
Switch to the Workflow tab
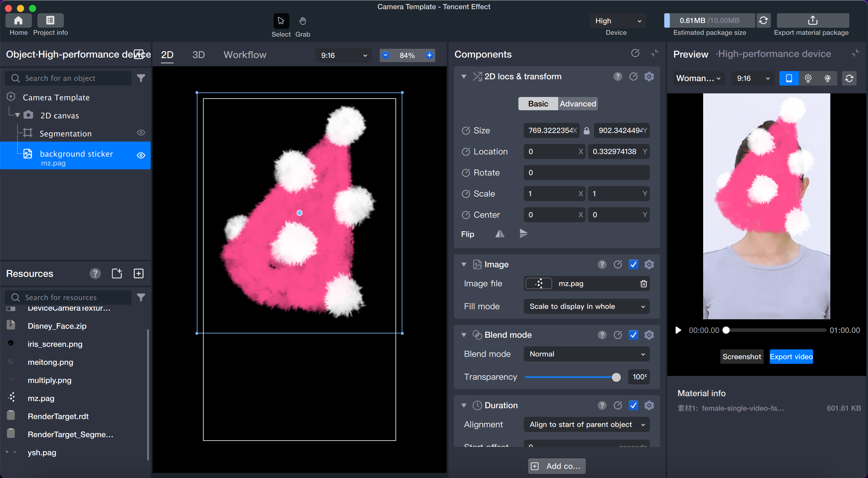245,55
